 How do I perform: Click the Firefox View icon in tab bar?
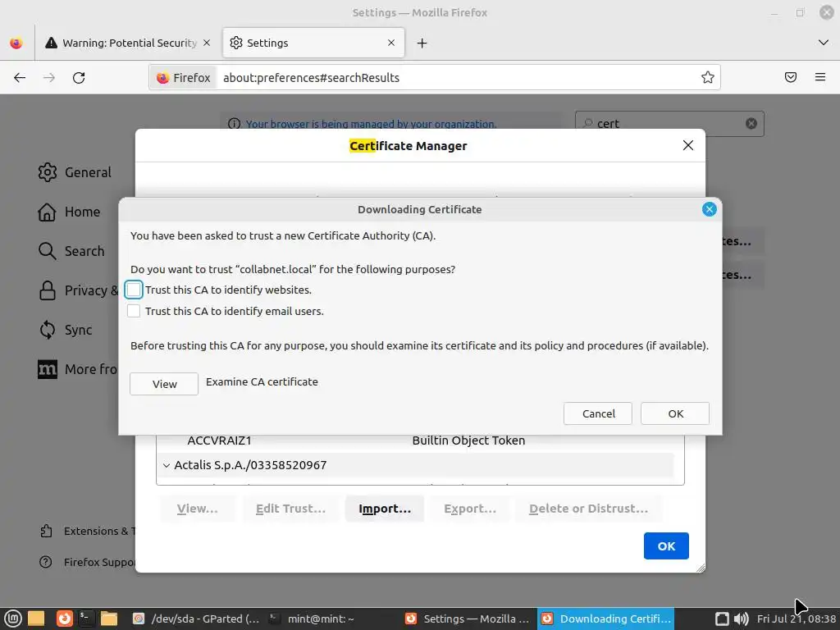point(16,43)
